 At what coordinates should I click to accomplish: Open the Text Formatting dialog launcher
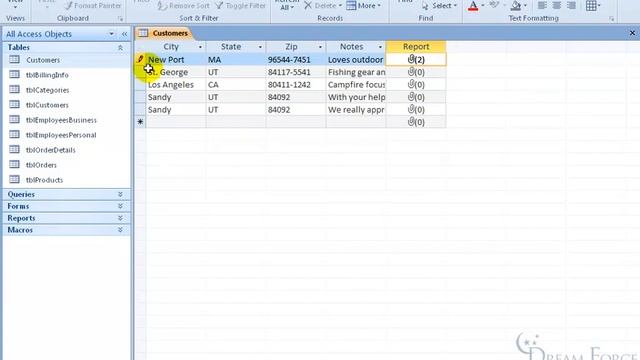point(611,19)
